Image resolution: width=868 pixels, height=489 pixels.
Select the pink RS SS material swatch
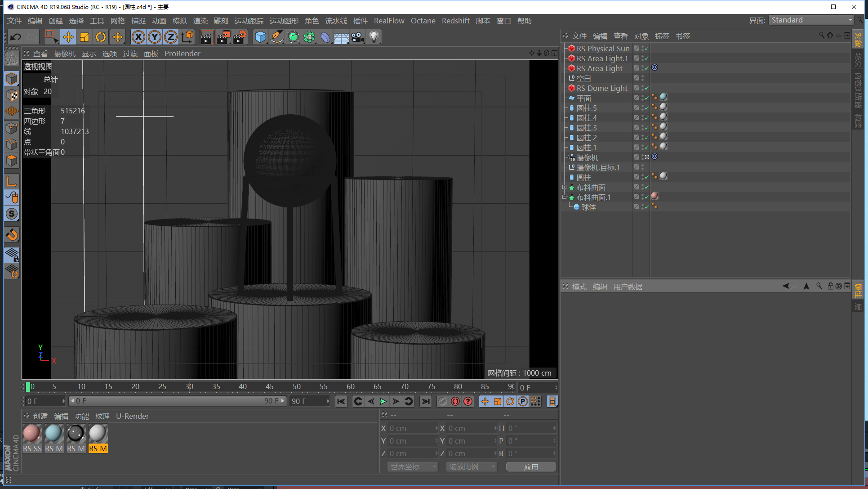tap(32, 434)
